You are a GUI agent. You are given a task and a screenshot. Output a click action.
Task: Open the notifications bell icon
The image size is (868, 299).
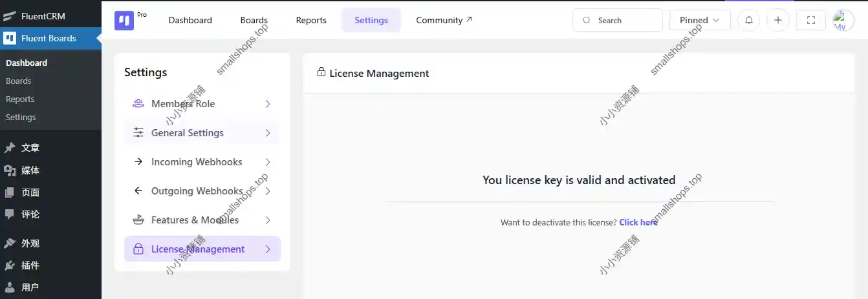[748, 20]
